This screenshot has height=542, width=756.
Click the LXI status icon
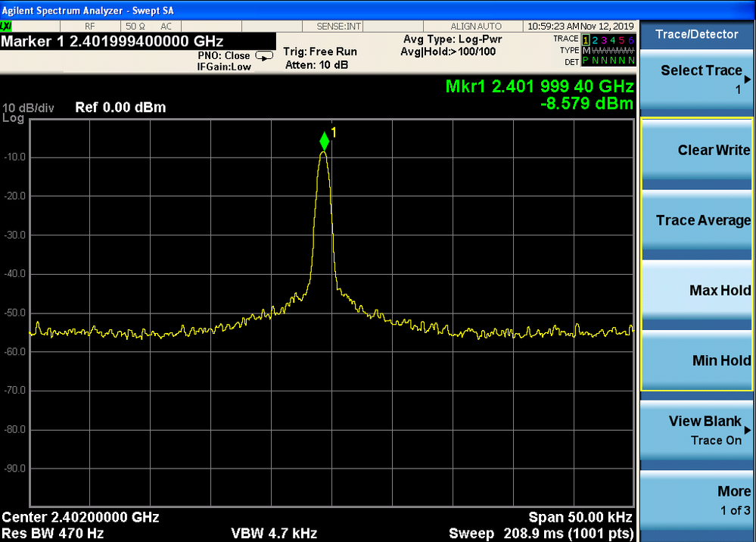point(6,25)
